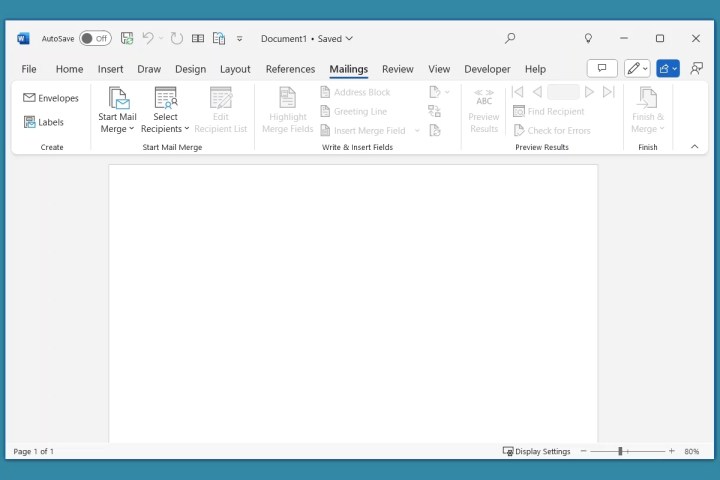Open the Labels tool
The height and width of the screenshot is (480, 720).
tap(43, 122)
